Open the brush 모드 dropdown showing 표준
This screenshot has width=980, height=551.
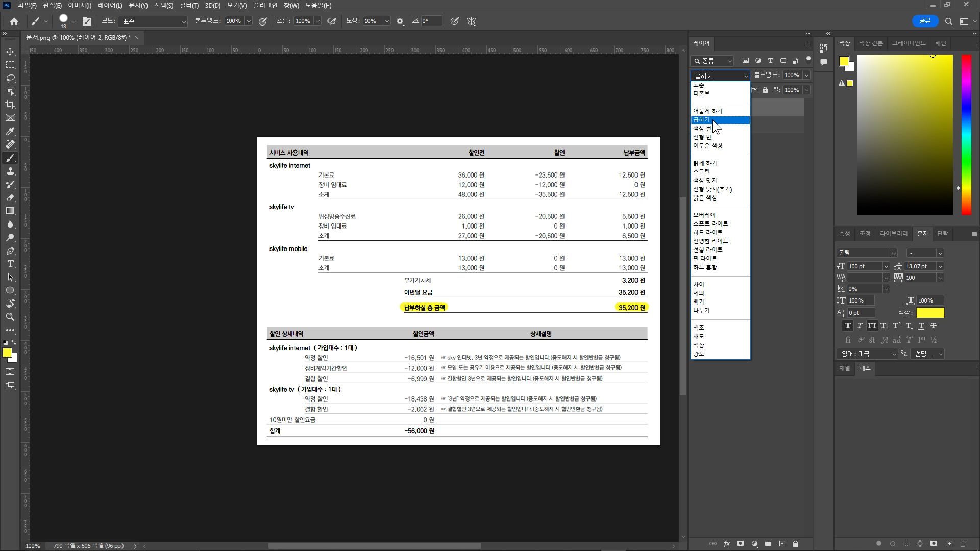tap(153, 21)
